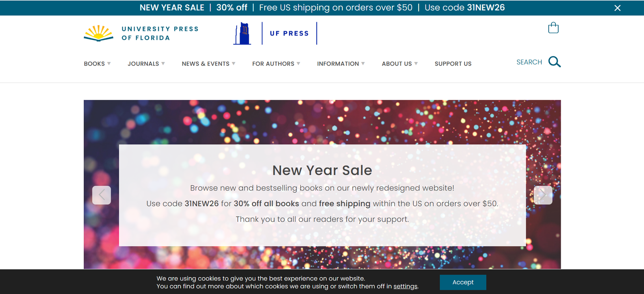Open the shopping bag cart icon

coord(553,28)
